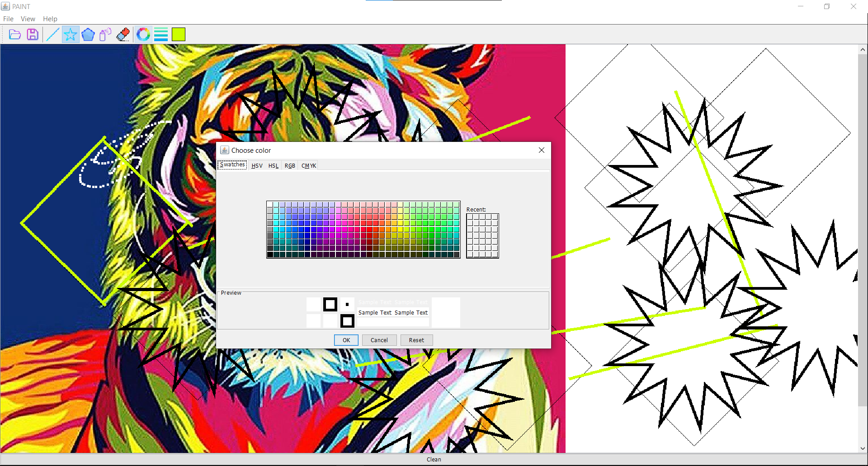Open the color wheel chooser
This screenshot has height=466, width=868.
[x=143, y=34]
